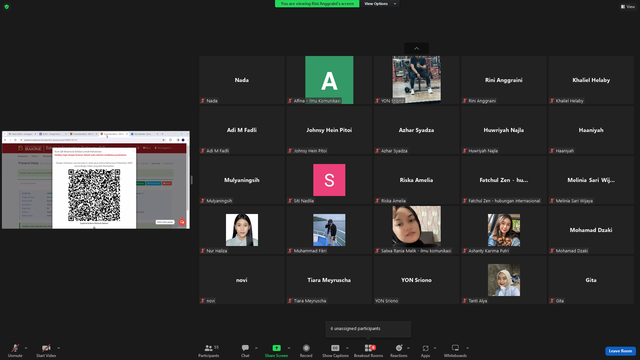This screenshot has width=640, height=360.
Task: Click the muted mic icon beside Gita label
Action: pyautogui.click(x=552, y=301)
